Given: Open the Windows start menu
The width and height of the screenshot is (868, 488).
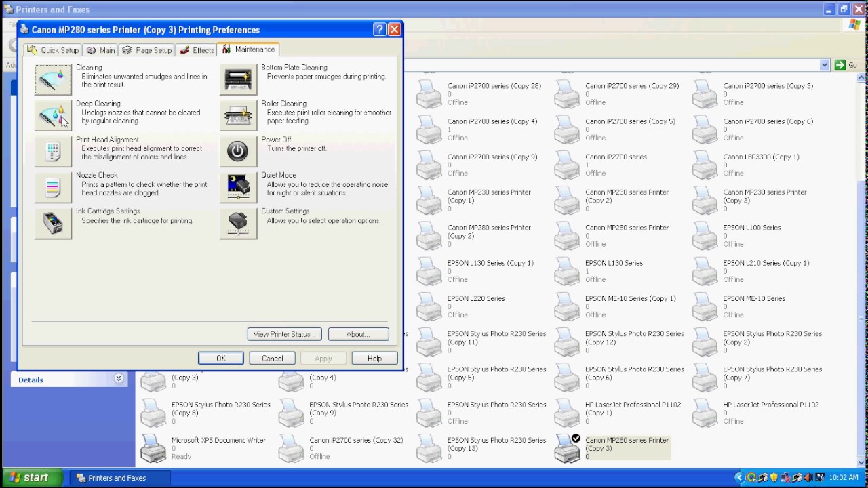Looking at the screenshot, I should click(x=32, y=478).
